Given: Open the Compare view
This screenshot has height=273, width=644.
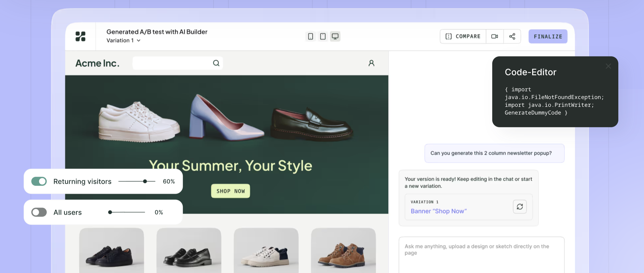Looking at the screenshot, I should 463,36.
